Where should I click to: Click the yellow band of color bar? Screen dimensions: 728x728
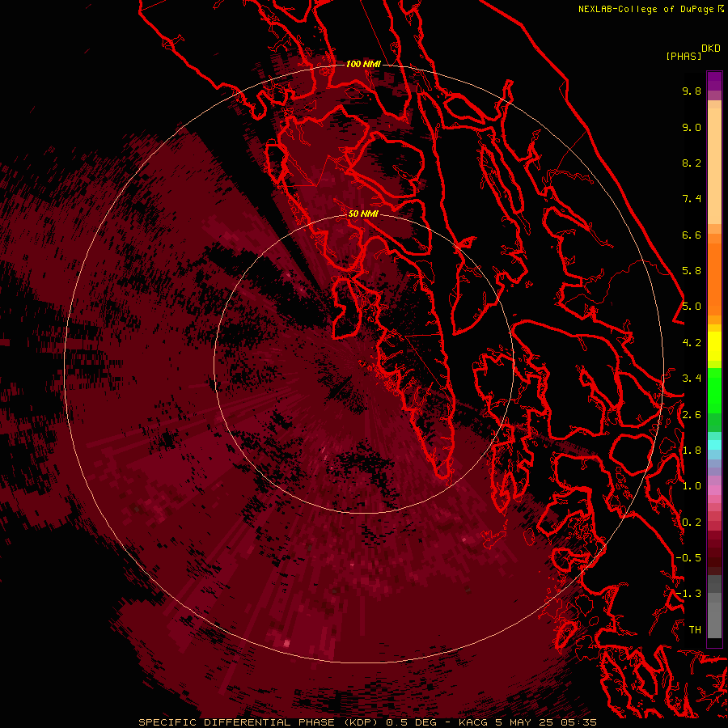(x=714, y=346)
